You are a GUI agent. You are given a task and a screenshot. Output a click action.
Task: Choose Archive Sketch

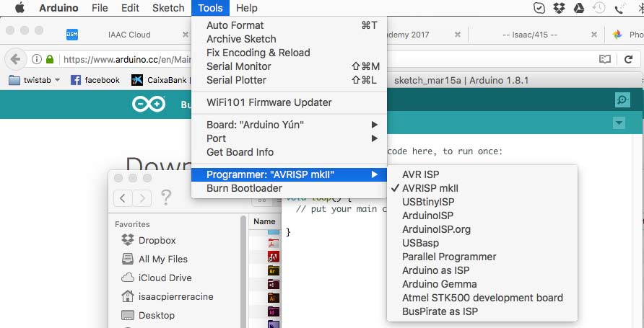[289, 39]
